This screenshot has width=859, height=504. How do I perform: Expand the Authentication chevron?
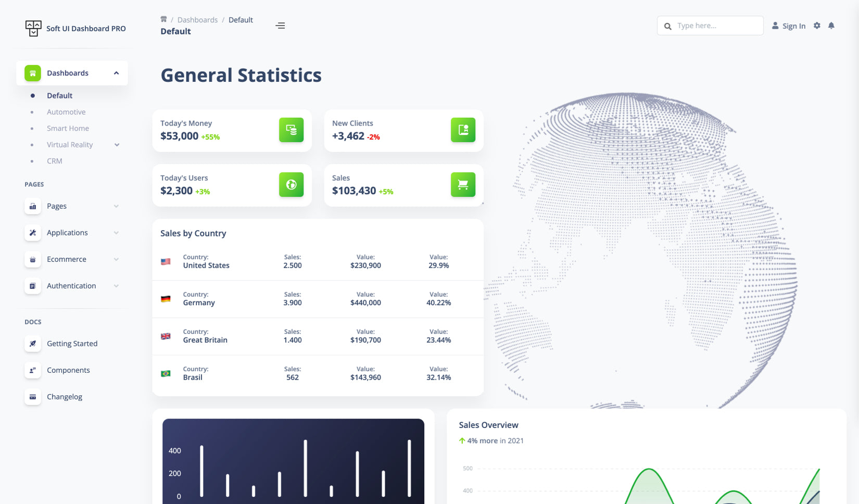(117, 286)
